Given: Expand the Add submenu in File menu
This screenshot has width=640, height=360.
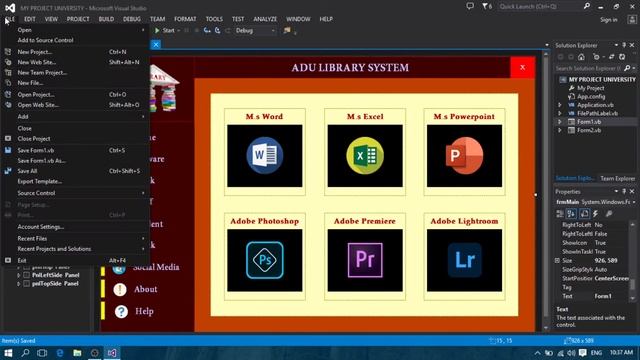Looking at the screenshot, I should tap(75, 117).
